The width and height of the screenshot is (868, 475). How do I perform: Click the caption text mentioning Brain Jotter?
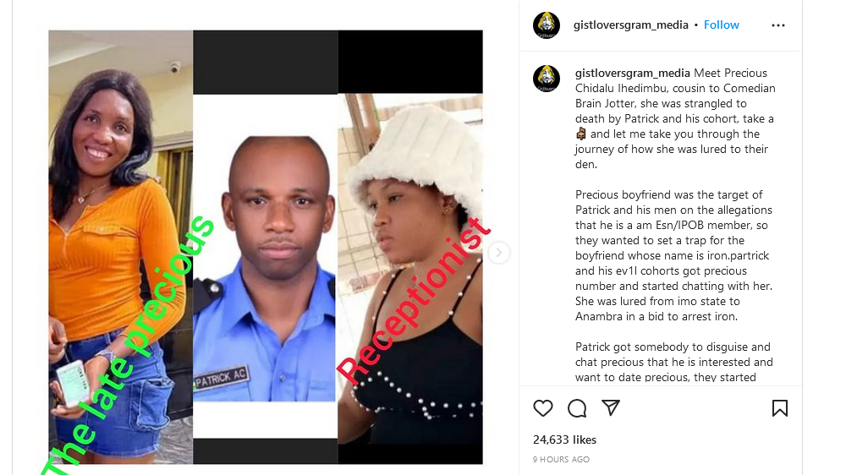[675, 96]
